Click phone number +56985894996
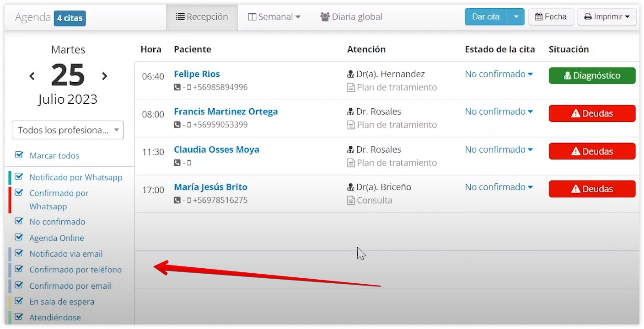644x329 pixels. click(x=220, y=87)
